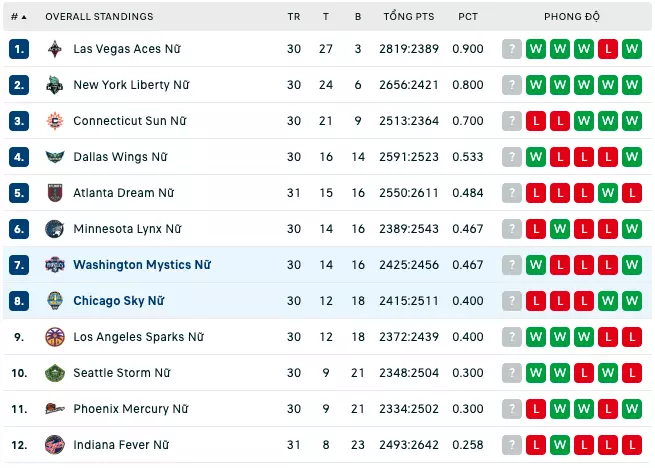
Task: Sort by the PCT column header
Action: 468,17
